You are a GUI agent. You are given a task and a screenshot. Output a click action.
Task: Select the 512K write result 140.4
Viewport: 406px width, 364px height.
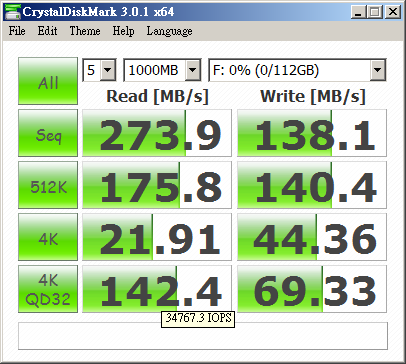pyautogui.click(x=312, y=185)
